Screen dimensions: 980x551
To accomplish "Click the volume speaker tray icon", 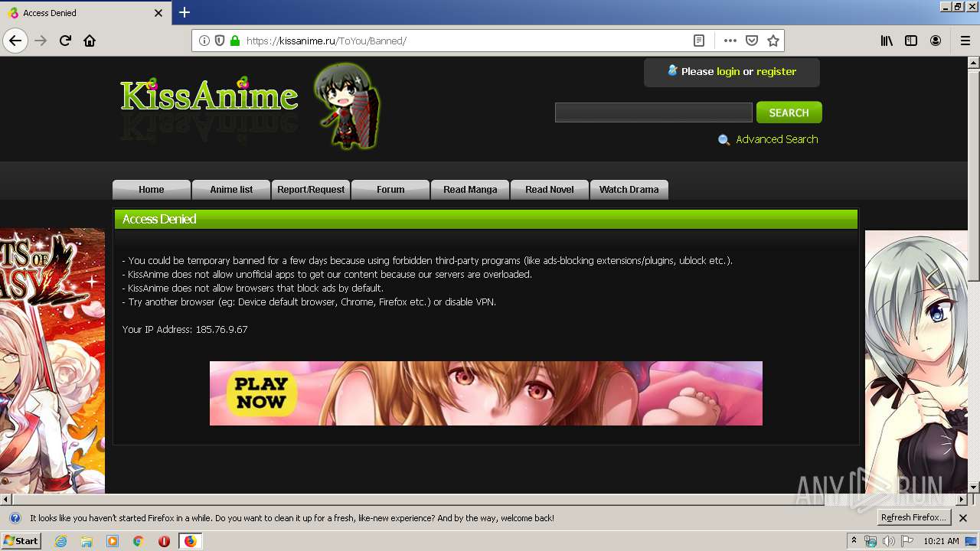I will [x=888, y=541].
